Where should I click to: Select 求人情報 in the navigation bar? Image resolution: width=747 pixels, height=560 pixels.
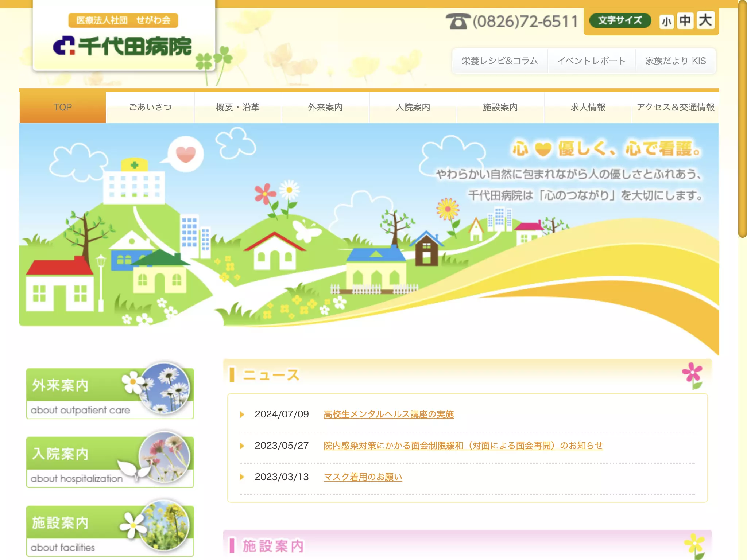click(x=588, y=107)
